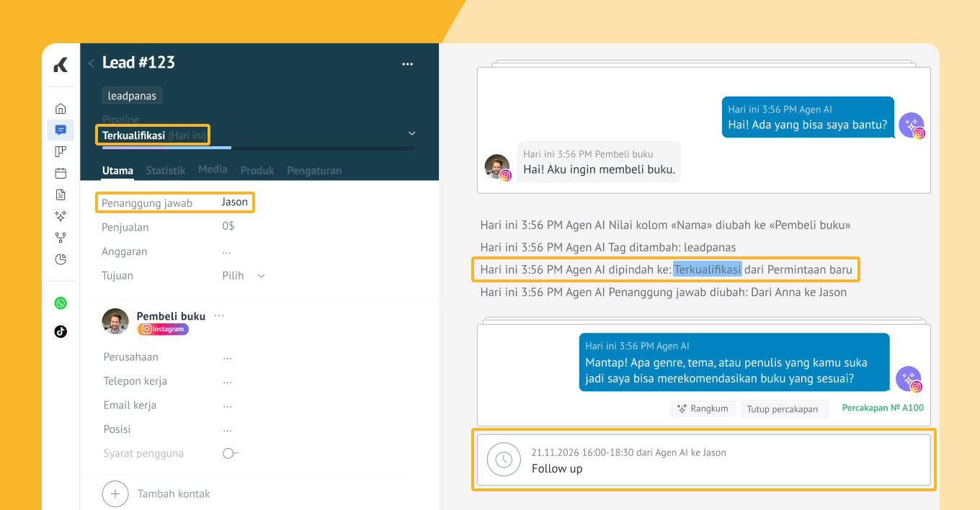The image size is (980, 510).
Task: Click the Rangkum button
Action: point(703,408)
